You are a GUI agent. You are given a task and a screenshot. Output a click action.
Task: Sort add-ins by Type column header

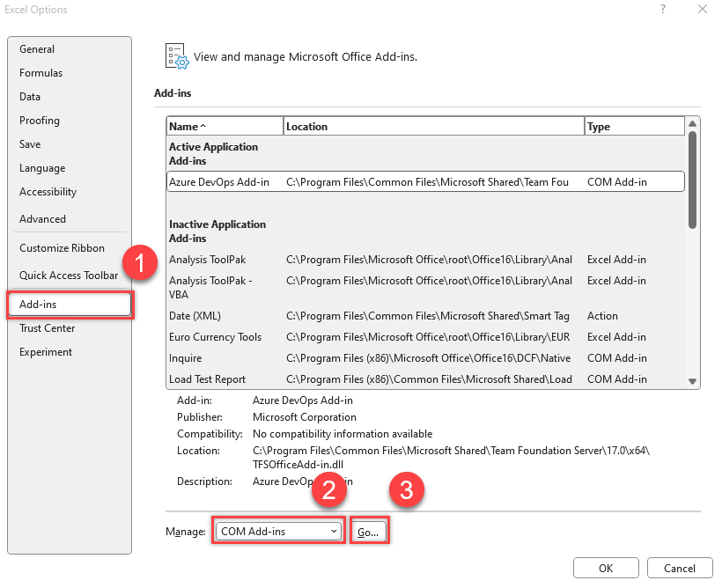635,127
